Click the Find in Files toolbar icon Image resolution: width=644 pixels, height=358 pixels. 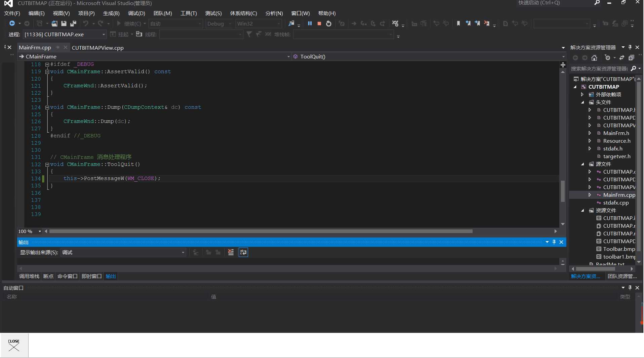pyautogui.click(x=291, y=24)
